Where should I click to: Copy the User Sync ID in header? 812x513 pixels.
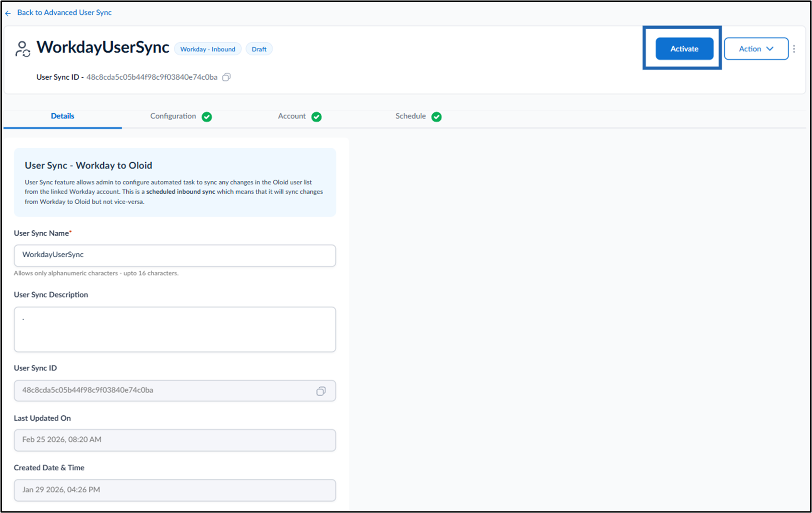227,77
